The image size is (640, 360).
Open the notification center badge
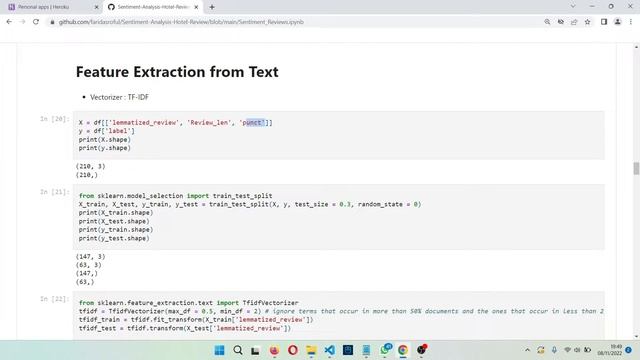click(629, 350)
